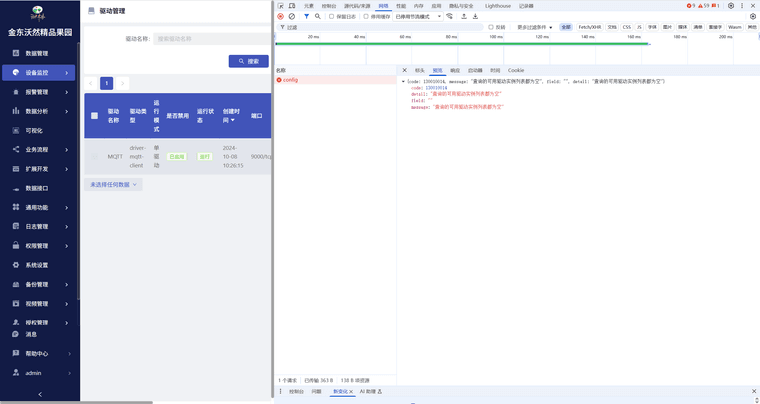760x404 pixels.
Task: Expand the 帮助中心 submenu arrow
Action: (69, 354)
